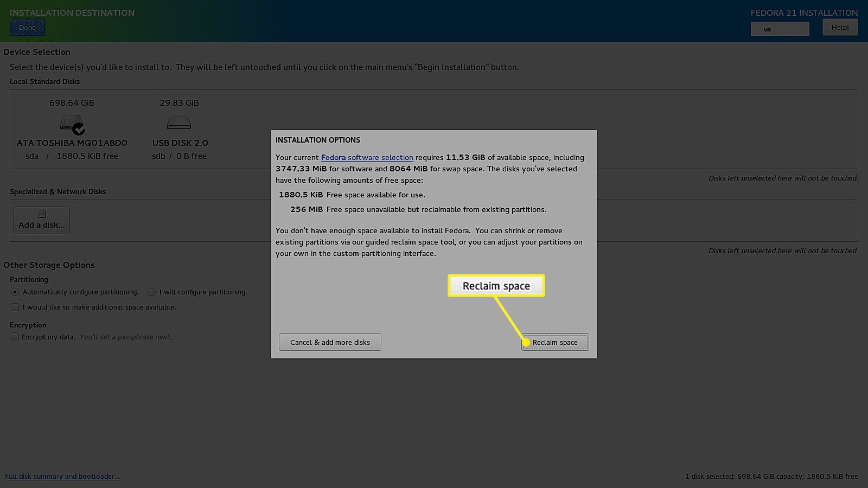Screen dimensions: 868x488
Task: Click the sdb / 0 B free text
Action: pyautogui.click(x=180, y=156)
